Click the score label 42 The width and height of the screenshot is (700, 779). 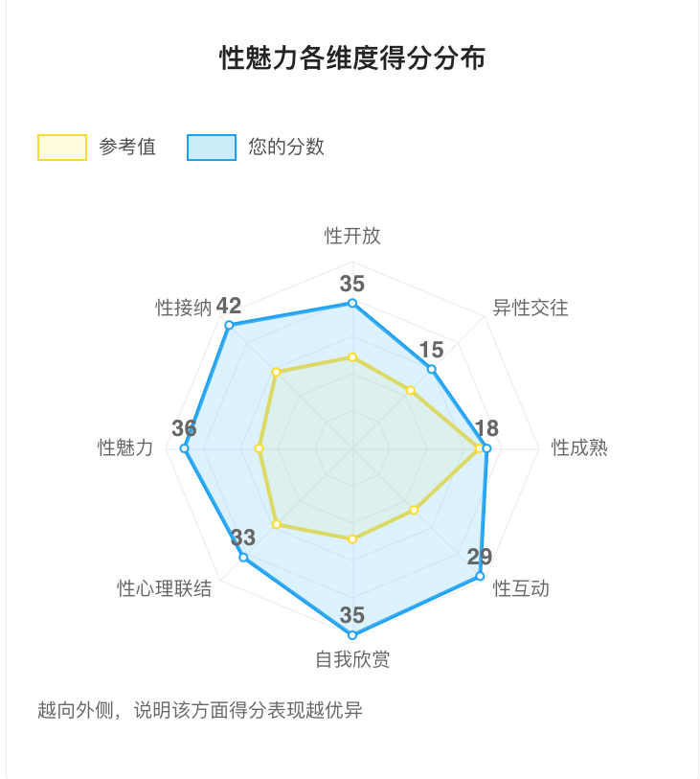pyautogui.click(x=229, y=306)
